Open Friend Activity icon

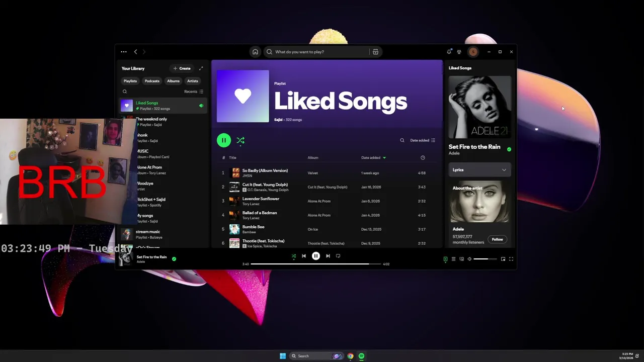(x=459, y=52)
